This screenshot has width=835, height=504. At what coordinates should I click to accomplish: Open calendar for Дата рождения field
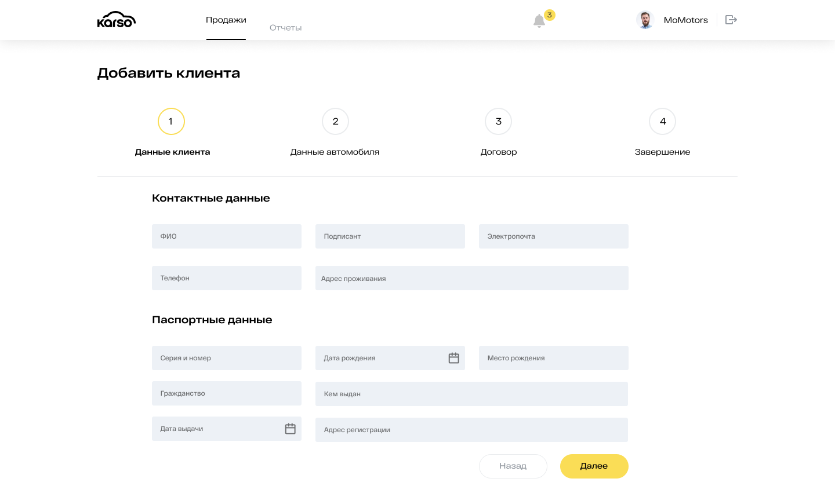tap(453, 358)
